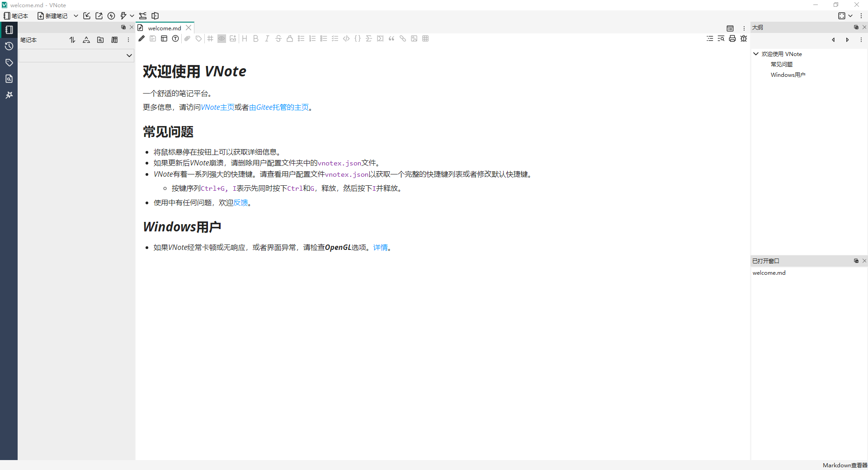Click the pencil edit icon
The height and width of the screenshot is (470, 868).
coord(142,39)
